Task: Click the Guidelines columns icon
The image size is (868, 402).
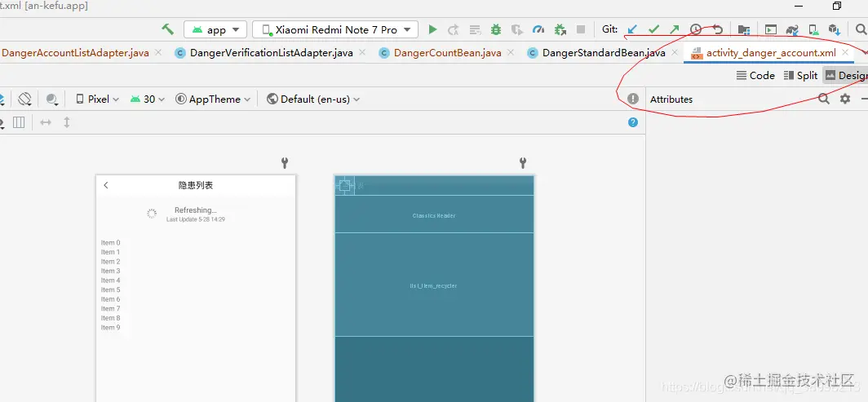Action: click(19, 122)
